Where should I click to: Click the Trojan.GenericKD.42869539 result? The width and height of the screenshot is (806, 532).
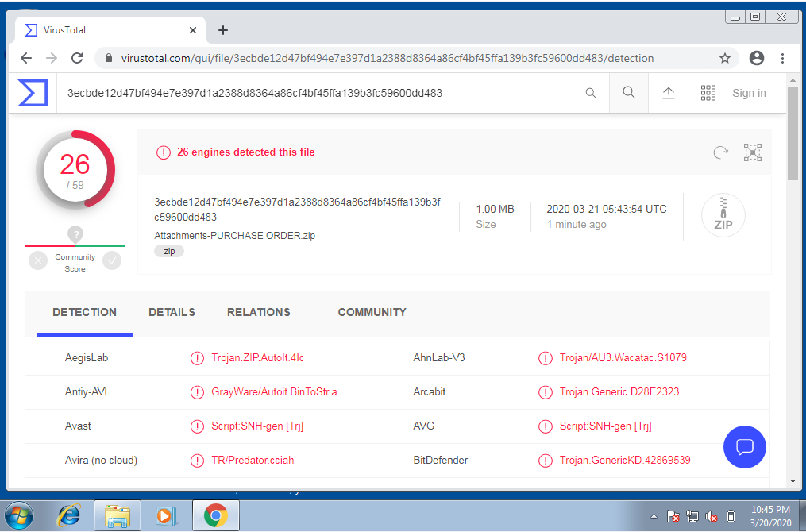click(x=625, y=460)
